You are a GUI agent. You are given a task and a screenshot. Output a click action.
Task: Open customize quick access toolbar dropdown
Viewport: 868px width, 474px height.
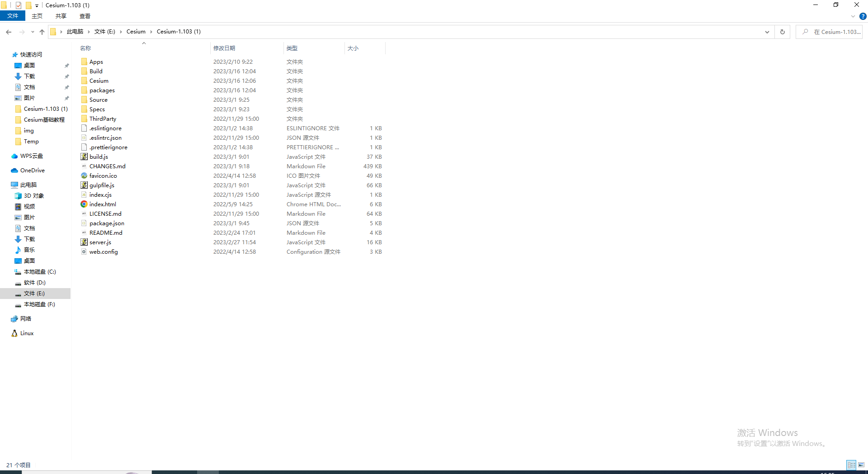point(37,5)
